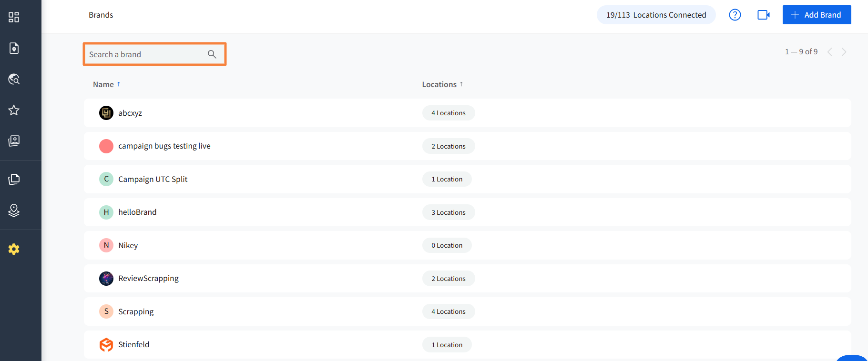This screenshot has width=868, height=361.
Task: Open the Scrapping brand name
Action: click(x=136, y=311)
